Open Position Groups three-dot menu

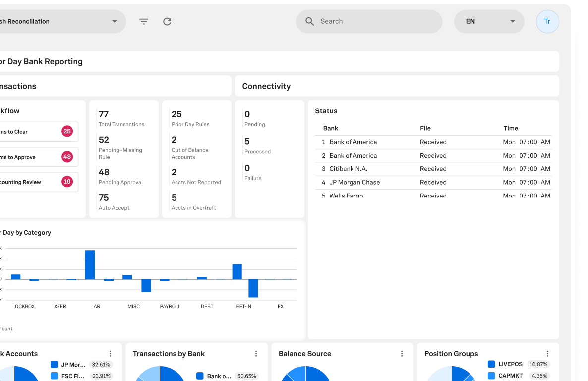coord(548,354)
